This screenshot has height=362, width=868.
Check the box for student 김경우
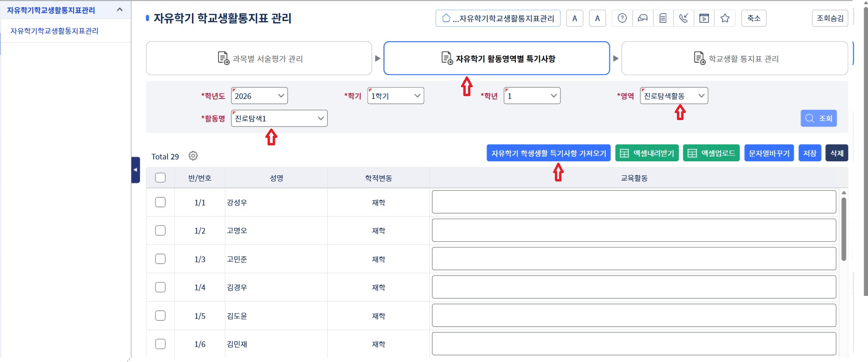click(161, 287)
